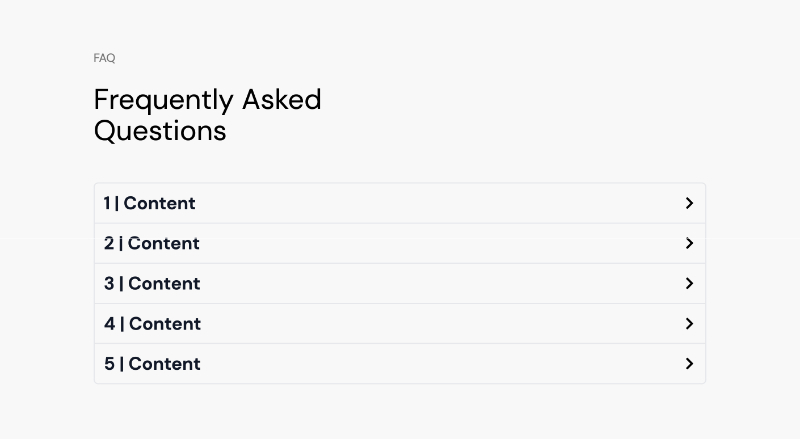Click the chevron arrow on row 1
Image resolution: width=800 pixels, height=439 pixels.
pos(689,203)
